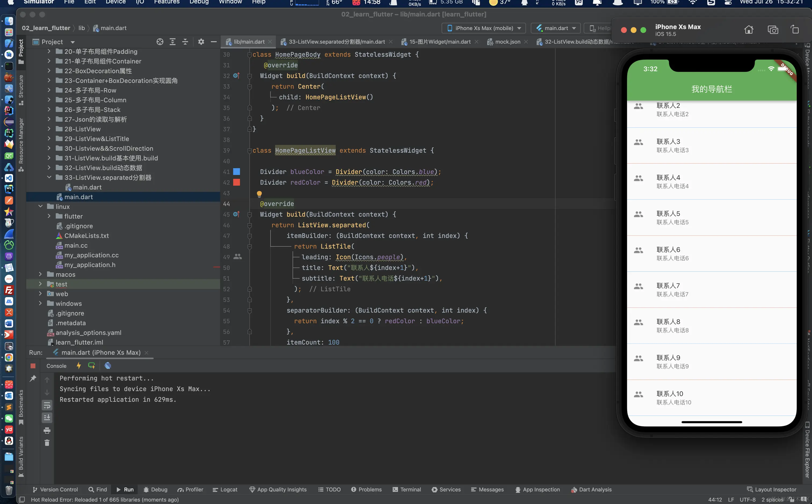Take Simulator screenshot with camera icon

(773, 30)
